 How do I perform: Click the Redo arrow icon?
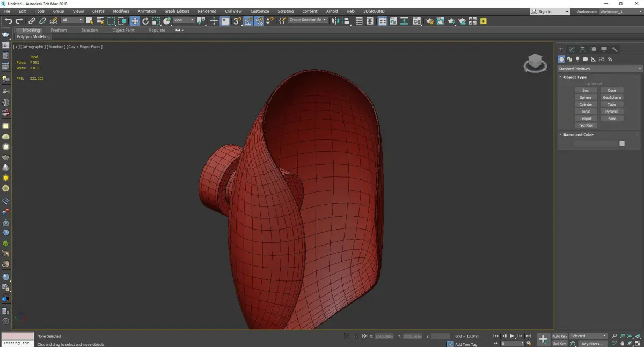coord(19,21)
